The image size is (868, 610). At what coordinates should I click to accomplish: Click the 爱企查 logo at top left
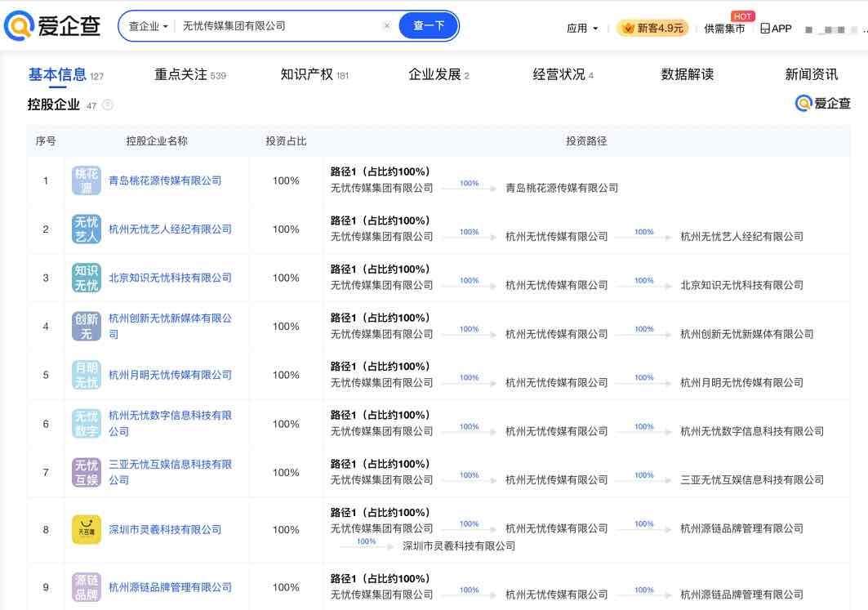(52, 26)
